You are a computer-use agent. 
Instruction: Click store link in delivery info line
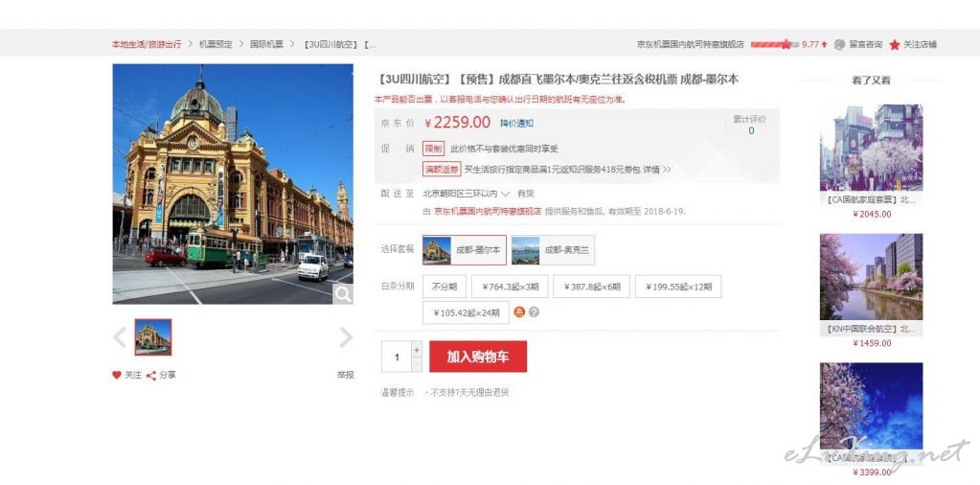click(488, 211)
